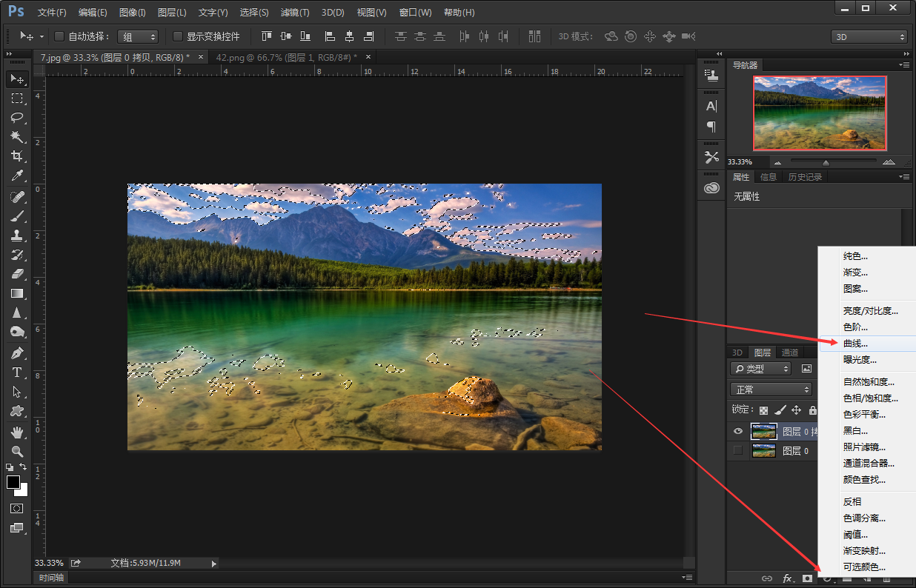Click the foreground color swatch

(x=13, y=482)
